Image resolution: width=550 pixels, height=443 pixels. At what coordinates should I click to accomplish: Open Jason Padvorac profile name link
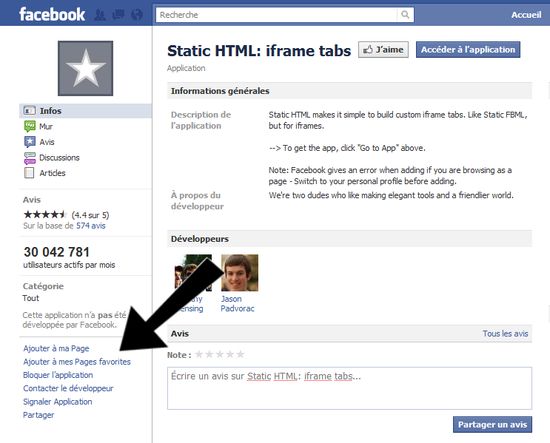click(x=237, y=304)
